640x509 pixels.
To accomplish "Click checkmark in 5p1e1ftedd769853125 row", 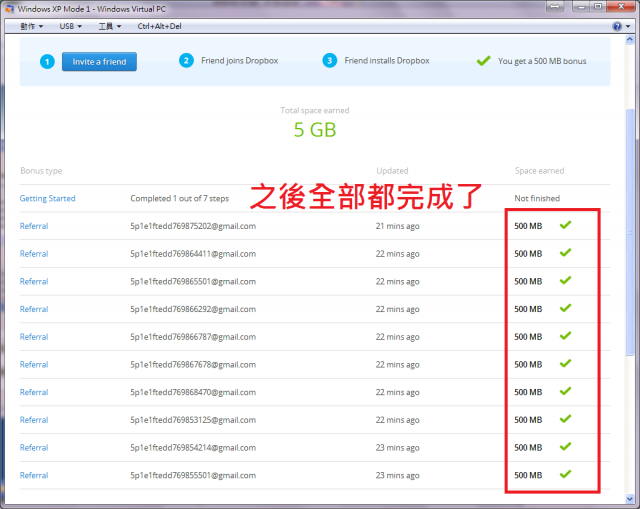I will (565, 419).
